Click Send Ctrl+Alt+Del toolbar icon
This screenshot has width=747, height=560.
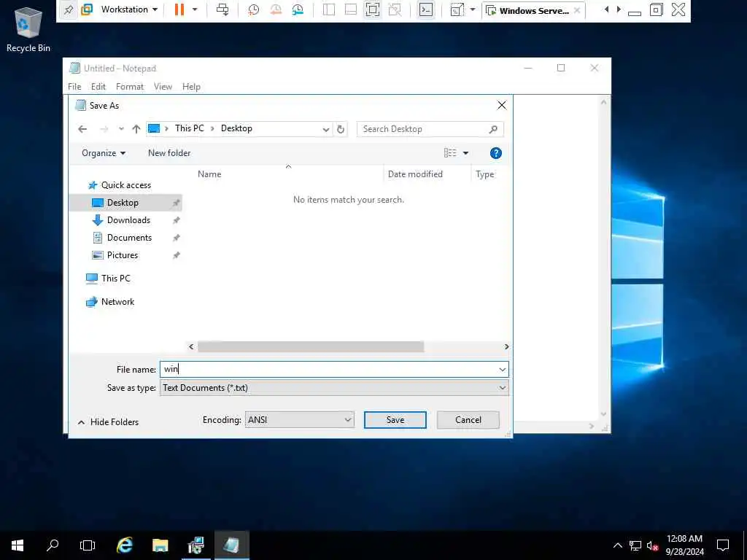point(222,9)
